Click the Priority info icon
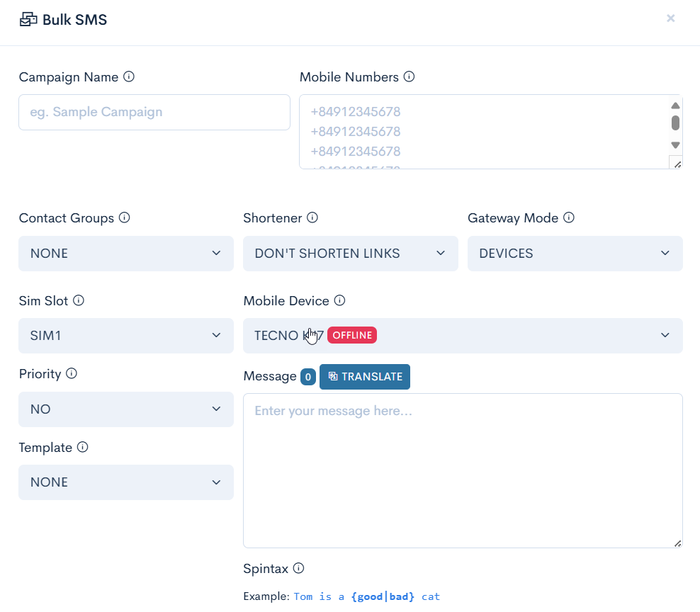Screen dimensions: 700x612 coord(71,374)
